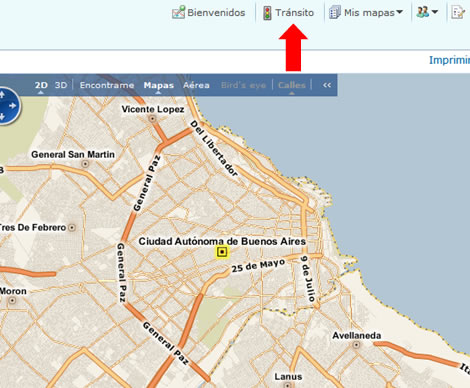The width and height of the screenshot is (470, 388).
Task: Click the 'Ciudad Autónoma de Buenos Aires' label
Action: (x=222, y=241)
